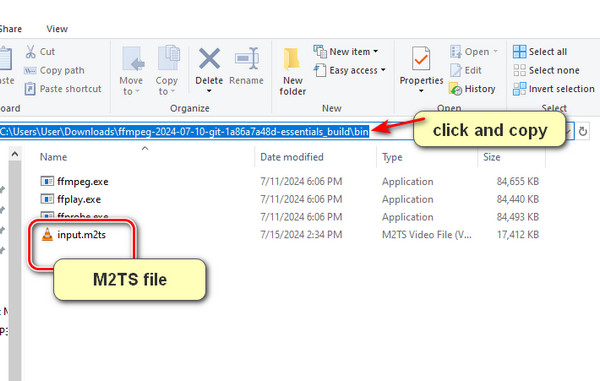This screenshot has height=381, width=600.
Task: Click the 7/15/2024 2:34 PM date cell
Action: (x=301, y=234)
